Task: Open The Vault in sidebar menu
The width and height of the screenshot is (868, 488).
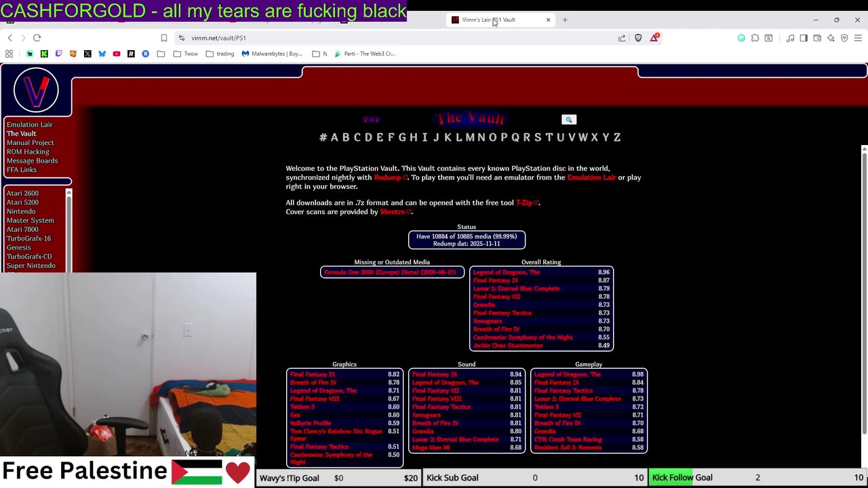Action: [x=21, y=134]
